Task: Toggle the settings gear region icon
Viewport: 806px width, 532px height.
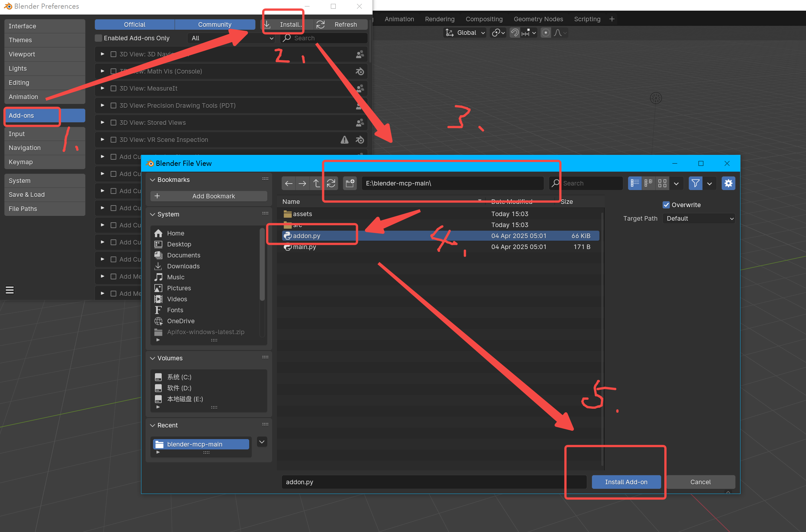Action: pos(728,183)
